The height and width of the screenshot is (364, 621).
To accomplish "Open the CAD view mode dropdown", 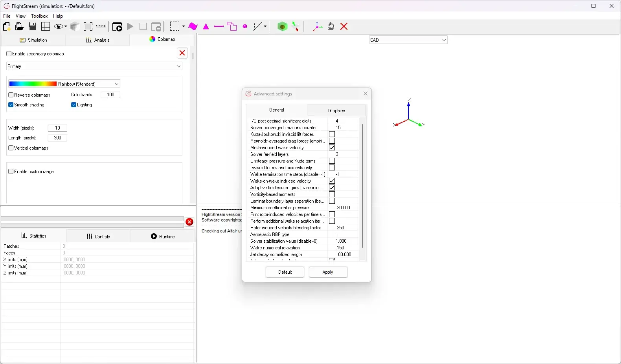I will click(x=408, y=40).
